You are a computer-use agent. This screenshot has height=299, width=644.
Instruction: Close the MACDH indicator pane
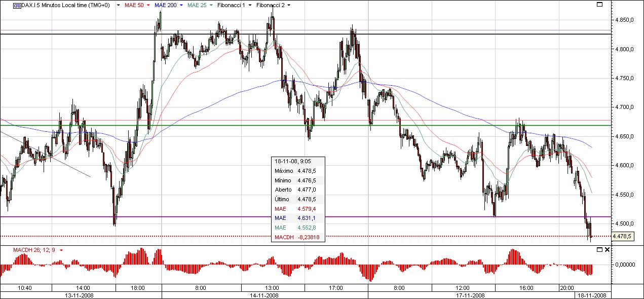[x=607, y=249]
